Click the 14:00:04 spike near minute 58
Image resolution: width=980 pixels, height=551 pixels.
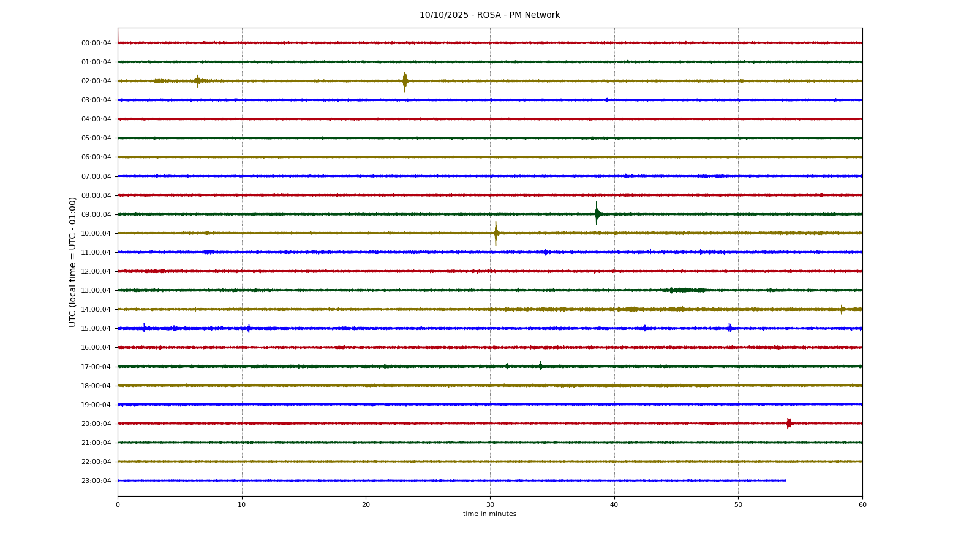842,309
